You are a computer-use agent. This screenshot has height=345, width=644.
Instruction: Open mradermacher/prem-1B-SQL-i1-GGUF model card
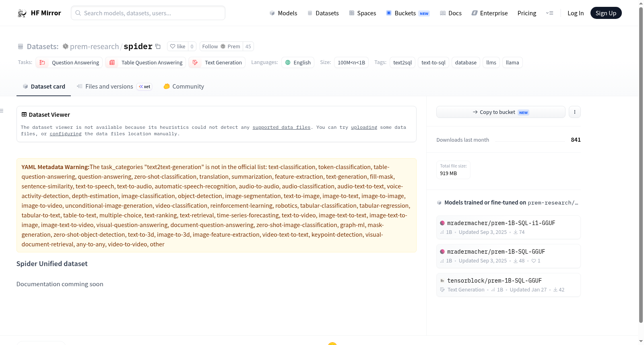(508, 227)
